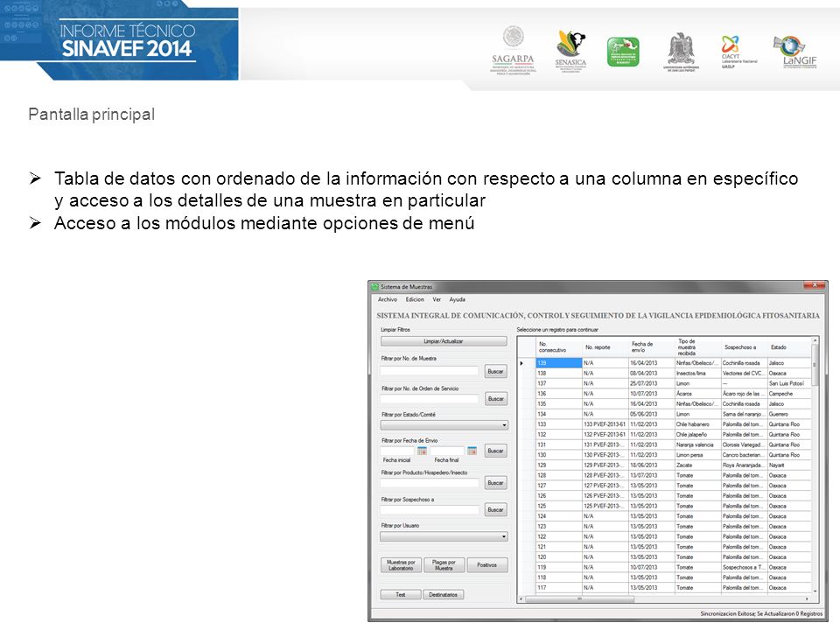Viewport: 840px width, 630px height.
Task: Sort by Tipo de muestra recibida header
Action: coord(698,347)
